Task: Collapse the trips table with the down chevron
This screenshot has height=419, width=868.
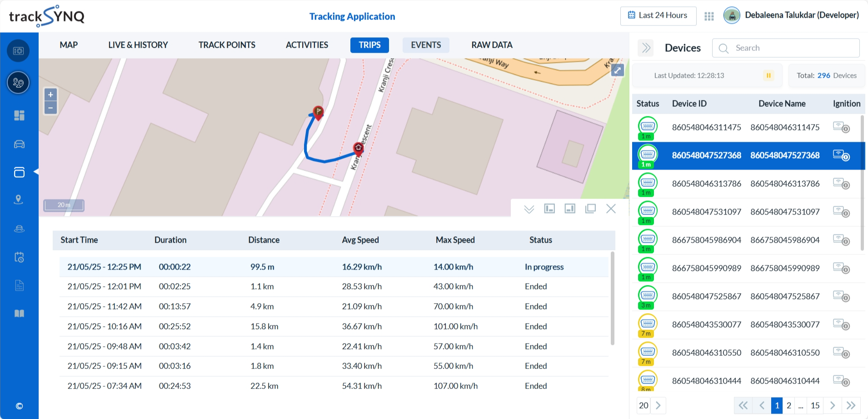Action: tap(529, 209)
